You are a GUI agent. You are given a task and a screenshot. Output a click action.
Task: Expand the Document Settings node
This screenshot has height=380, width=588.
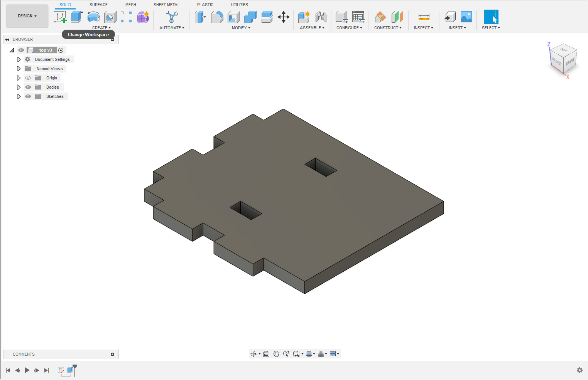pyautogui.click(x=19, y=59)
